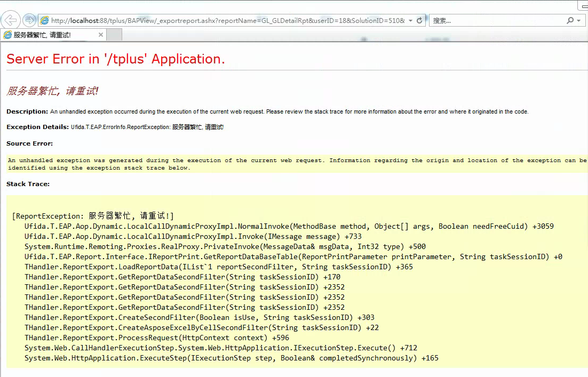Click the LoadReportData stack trace line

coord(218,267)
